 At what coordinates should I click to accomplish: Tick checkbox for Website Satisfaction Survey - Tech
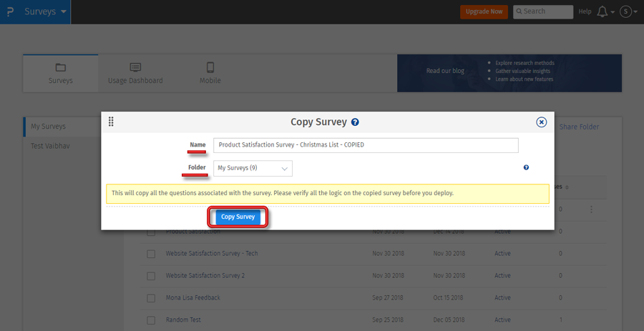(x=151, y=254)
